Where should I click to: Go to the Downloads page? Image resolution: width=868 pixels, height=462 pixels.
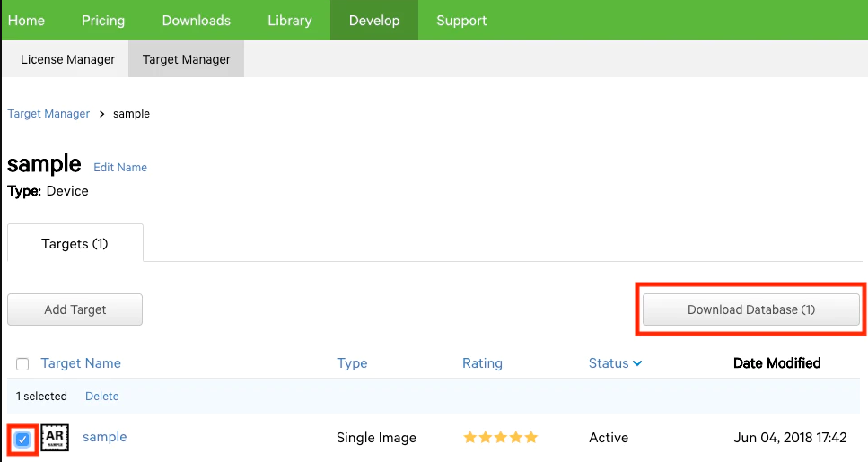click(196, 20)
